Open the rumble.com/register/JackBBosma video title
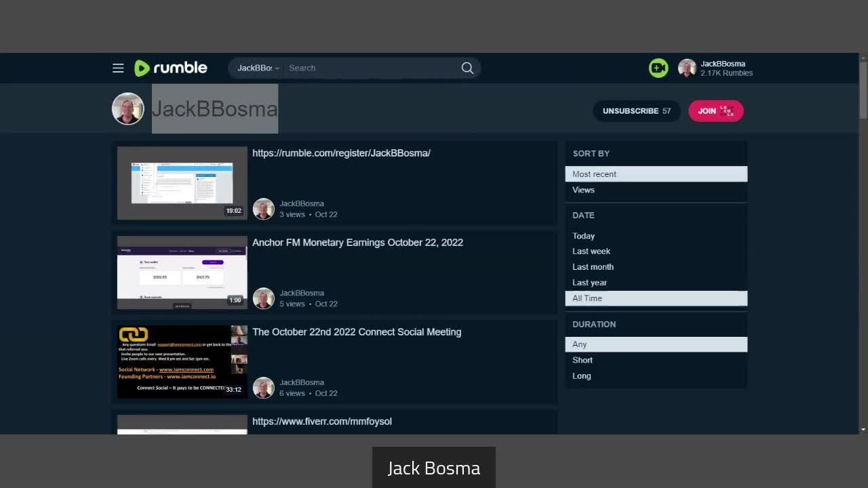 coord(341,153)
